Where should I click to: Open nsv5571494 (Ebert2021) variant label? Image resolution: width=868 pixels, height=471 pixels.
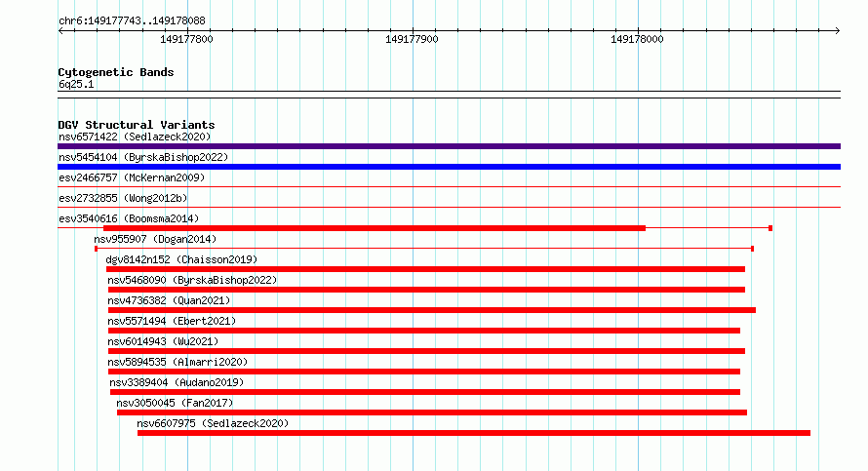pyautogui.click(x=172, y=321)
